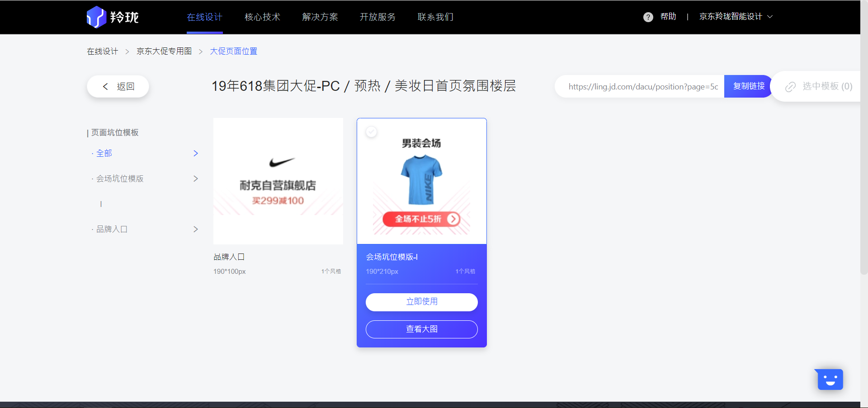Open the 在线设计 navigation tab
868x408 pixels.
(x=204, y=17)
